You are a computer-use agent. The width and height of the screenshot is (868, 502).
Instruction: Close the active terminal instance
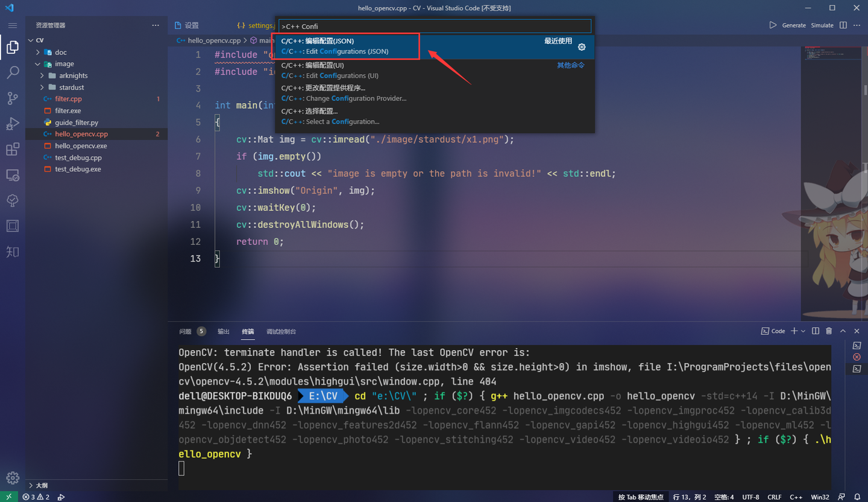(x=857, y=331)
